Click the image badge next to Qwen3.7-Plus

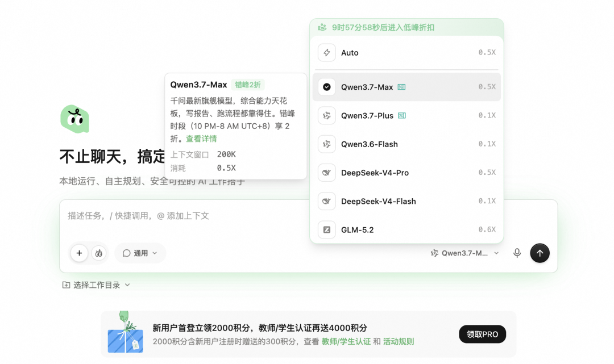click(402, 115)
